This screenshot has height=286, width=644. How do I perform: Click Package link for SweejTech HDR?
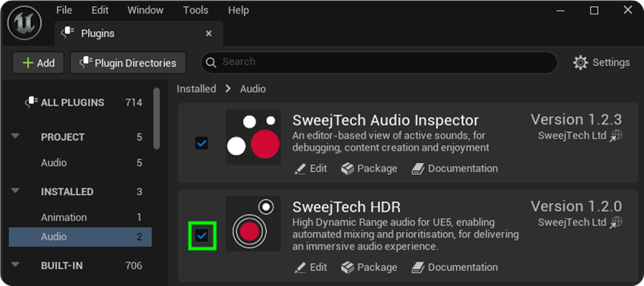tap(369, 268)
